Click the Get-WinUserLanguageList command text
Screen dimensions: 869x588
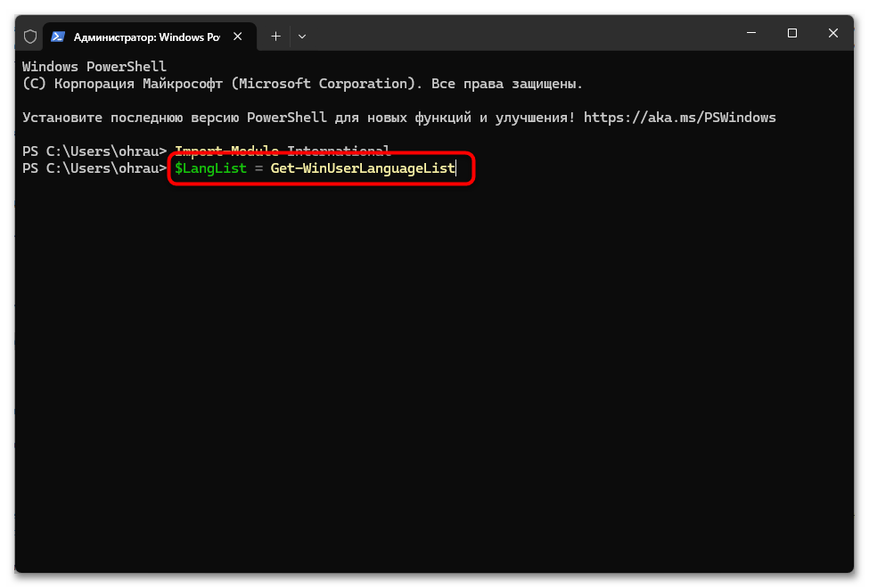tap(363, 168)
